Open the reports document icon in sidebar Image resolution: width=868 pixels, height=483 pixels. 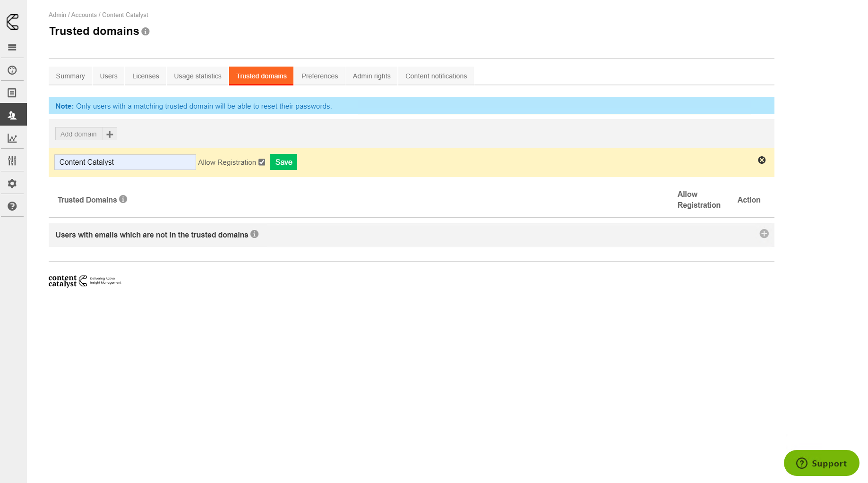point(12,93)
